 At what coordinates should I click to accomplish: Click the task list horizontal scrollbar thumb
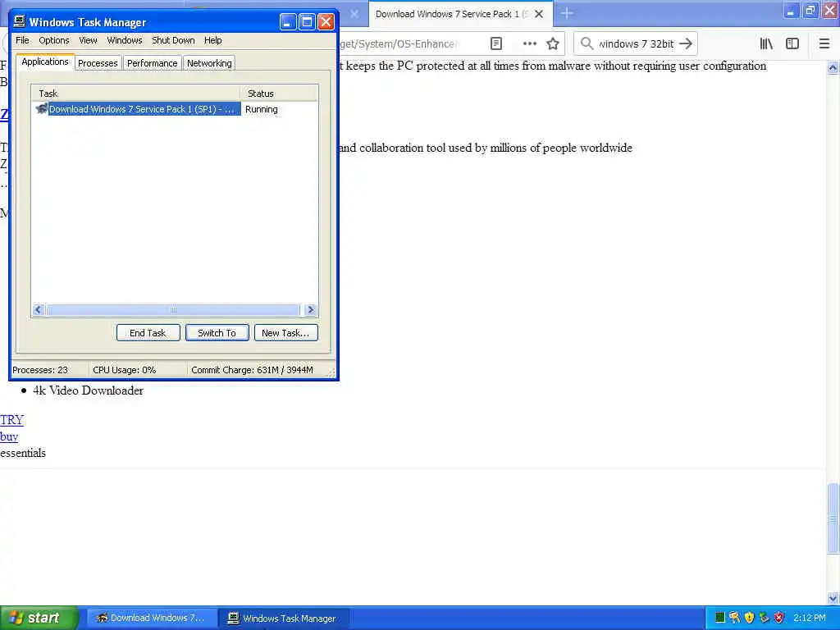point(173,309)
